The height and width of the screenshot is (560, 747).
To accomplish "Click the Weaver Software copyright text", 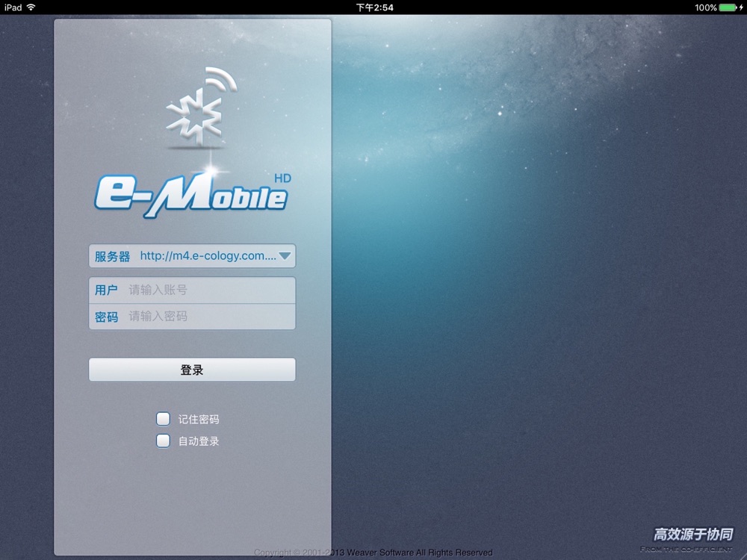I will (x=373, y=553).
